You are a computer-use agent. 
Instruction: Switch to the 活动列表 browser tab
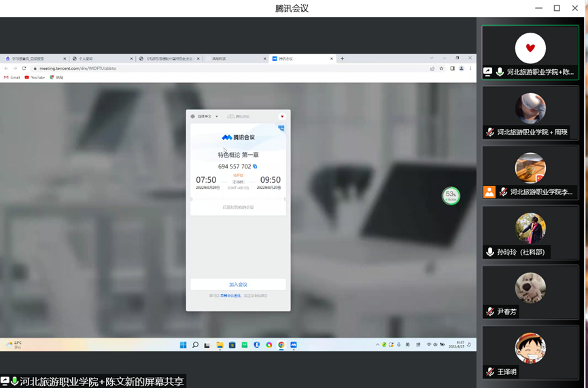[235, 58]
